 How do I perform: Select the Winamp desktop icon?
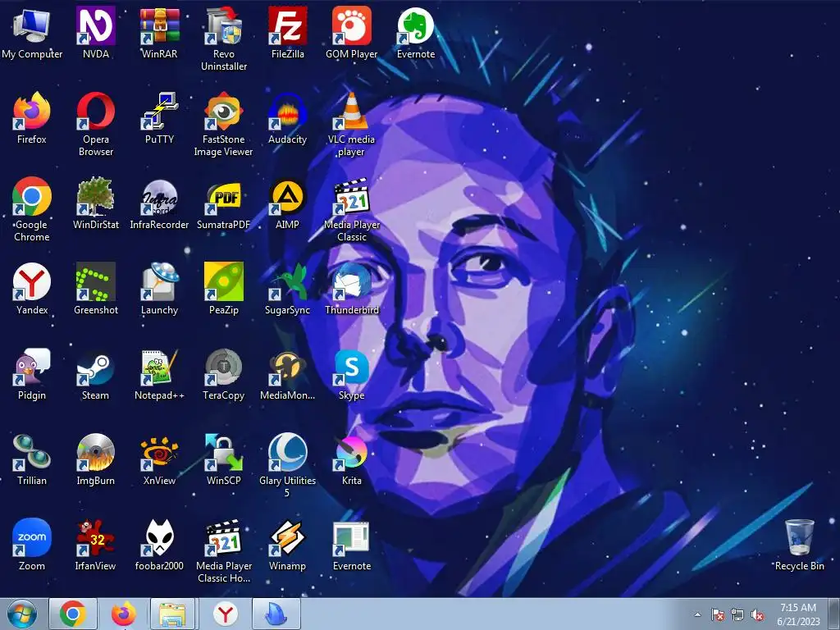[x=288, y=537]
